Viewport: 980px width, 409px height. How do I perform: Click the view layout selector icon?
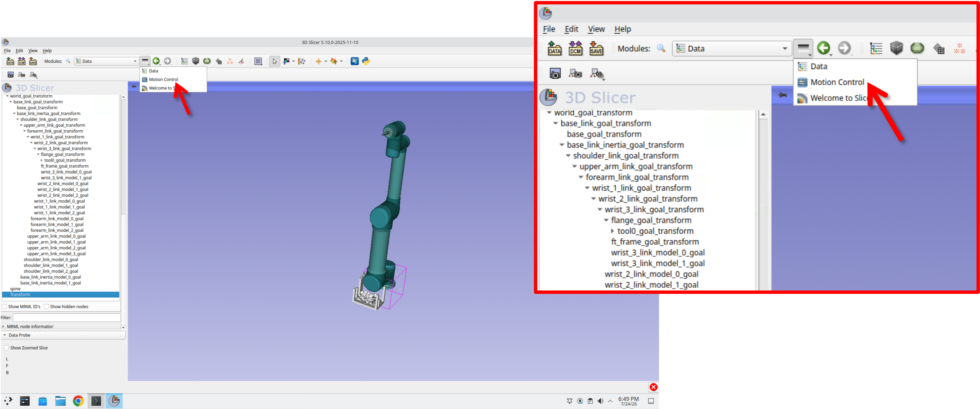258,61
